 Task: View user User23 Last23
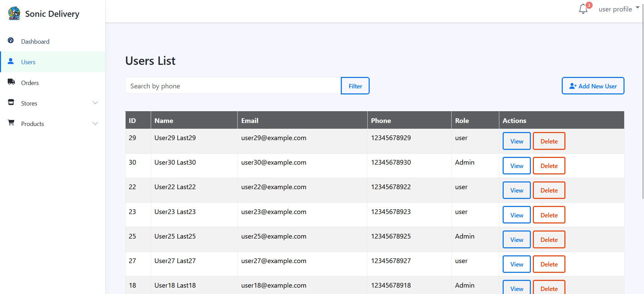pos(516,215)
